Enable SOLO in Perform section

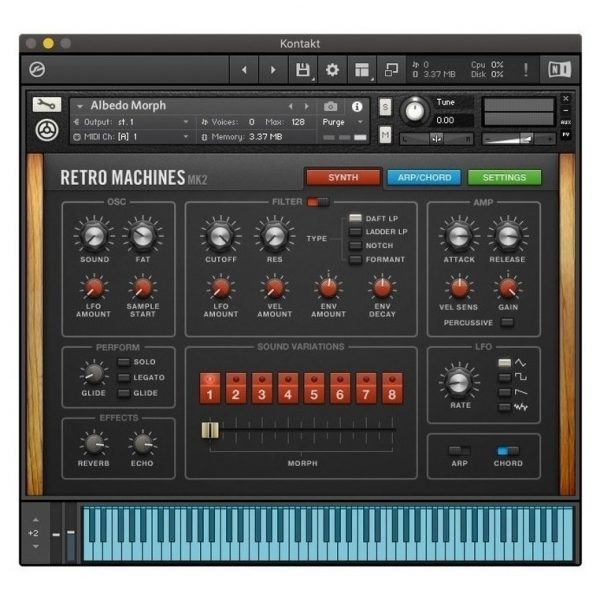pyautogui.click(x=124, y=362)
